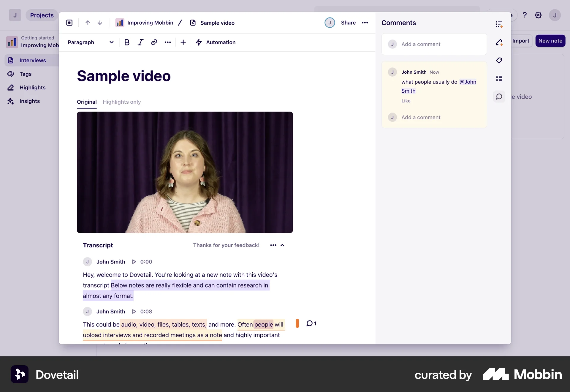
Task: Open the tag icon in the right panel
Action: click(499, 60)
